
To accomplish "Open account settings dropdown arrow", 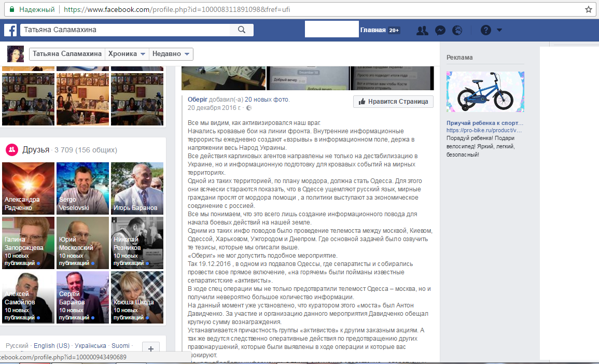I will 499,30.
